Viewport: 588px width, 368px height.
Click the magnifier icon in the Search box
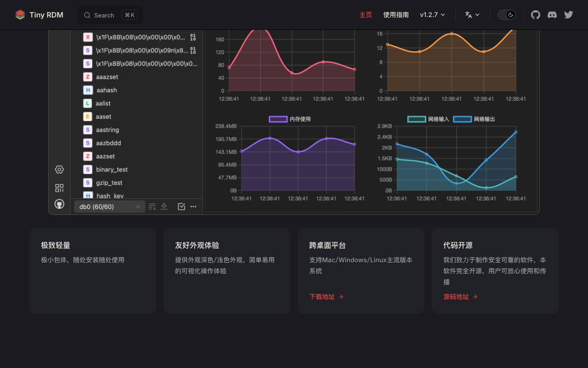click(x=87, y=15)
